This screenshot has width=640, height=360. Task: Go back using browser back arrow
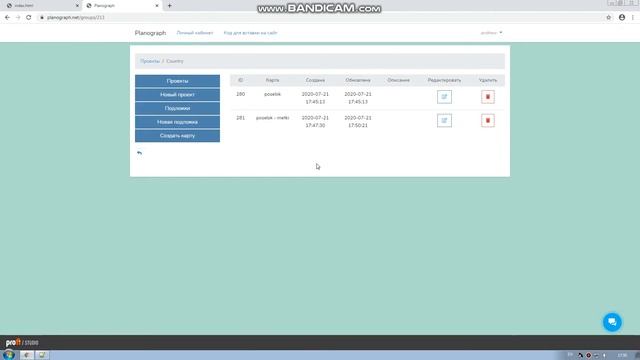7,18
